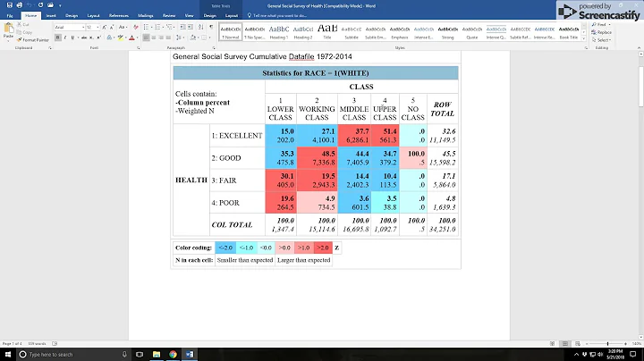
Task: Open the Change Case Aa menu
Action: pos(123,27)
